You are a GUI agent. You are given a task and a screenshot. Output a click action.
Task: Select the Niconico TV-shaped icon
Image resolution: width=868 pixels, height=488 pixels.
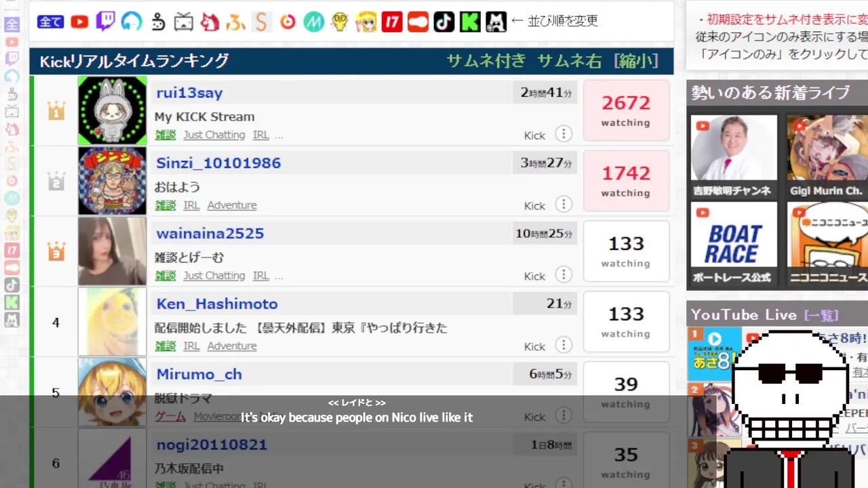184,22
